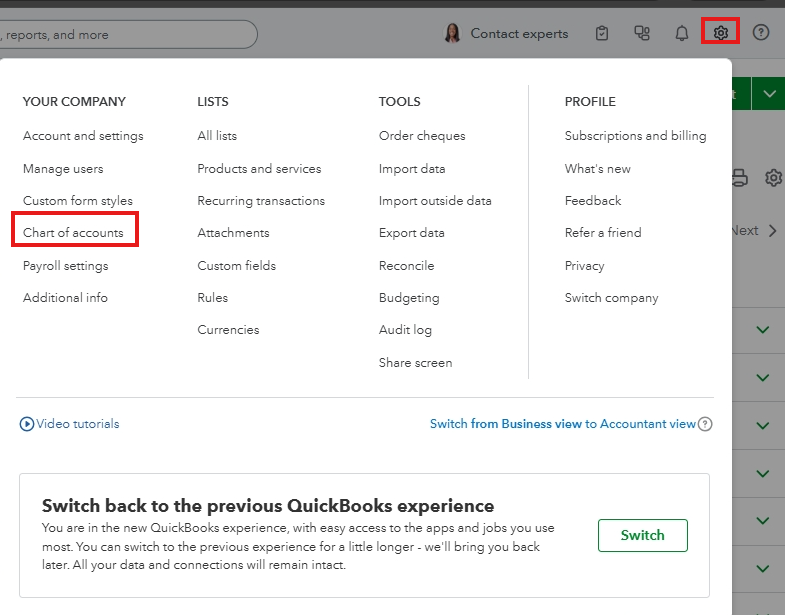Click the Video tutorials play icon
This screenshot has width=785, height=615.
[x=27, y=424]
